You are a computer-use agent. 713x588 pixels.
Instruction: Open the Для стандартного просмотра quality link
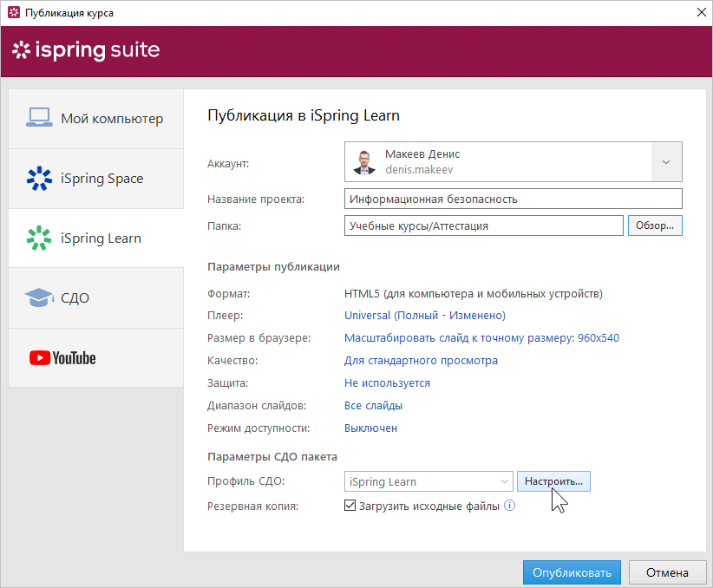(421, 360)
